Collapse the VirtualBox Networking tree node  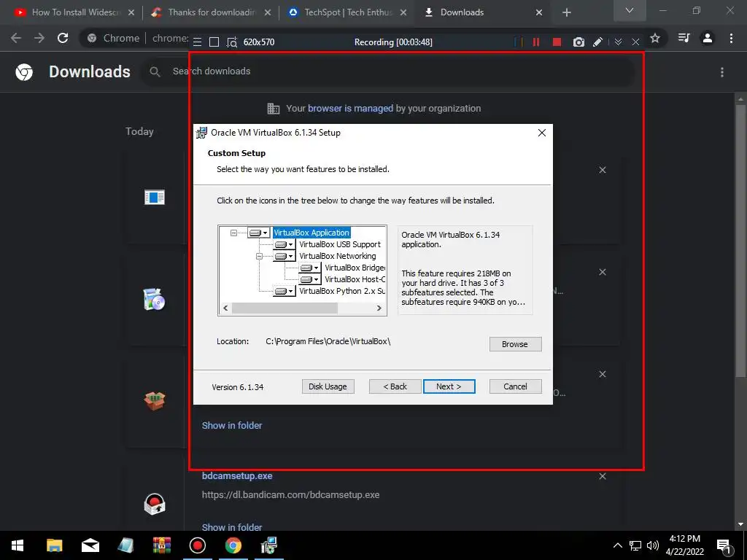(x=259, y=256)
